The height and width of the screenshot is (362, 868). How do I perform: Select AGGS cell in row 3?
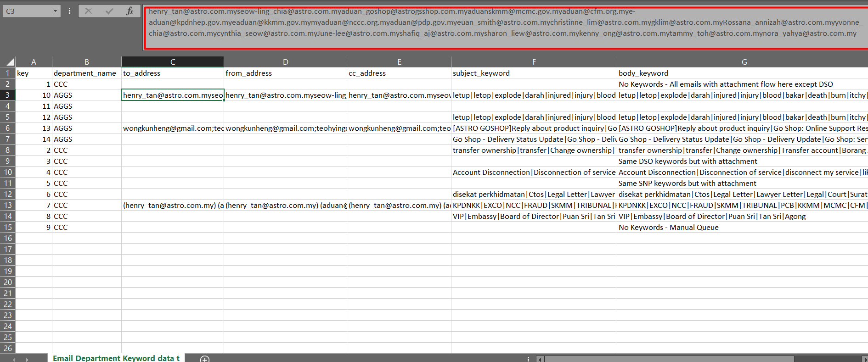pyautogui.click(x=87, y=95)
